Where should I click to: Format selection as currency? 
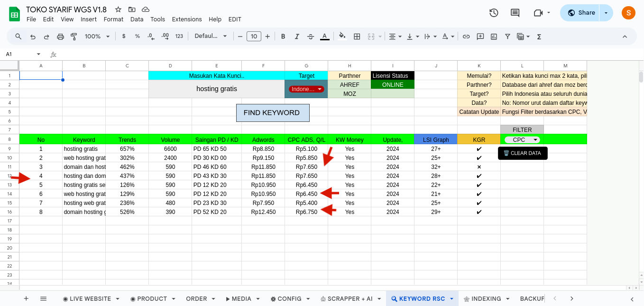tap(124, 36)
